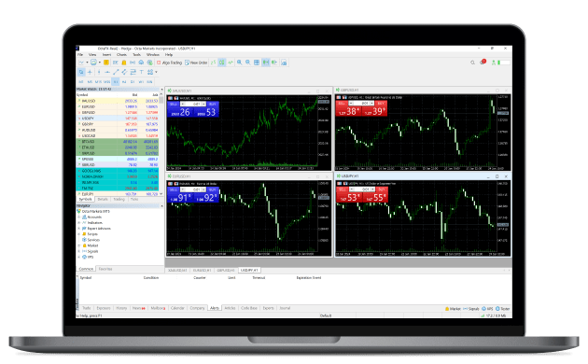Toggle the Algo Trading button
Viewport: 588px width, 364px height.
coord(169,63)
